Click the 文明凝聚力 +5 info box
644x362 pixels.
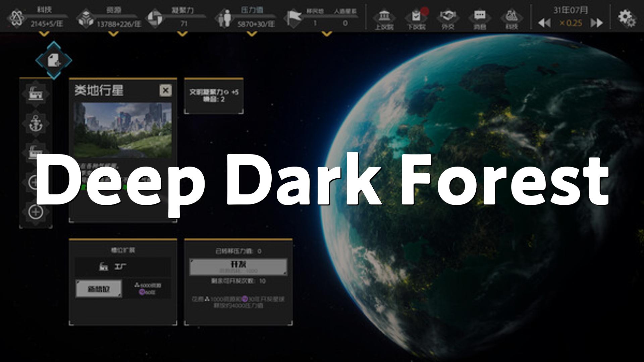214,96
